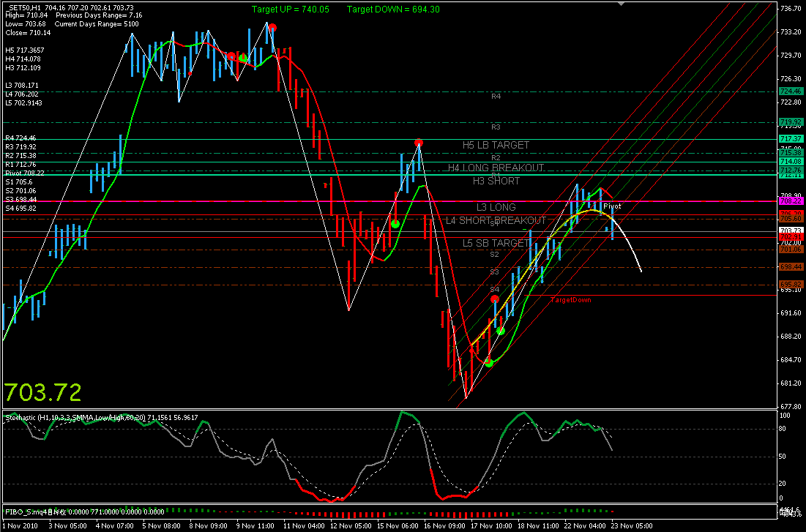
Task: Click the R4 resistance label mid-chart
Action: point(496,96)
